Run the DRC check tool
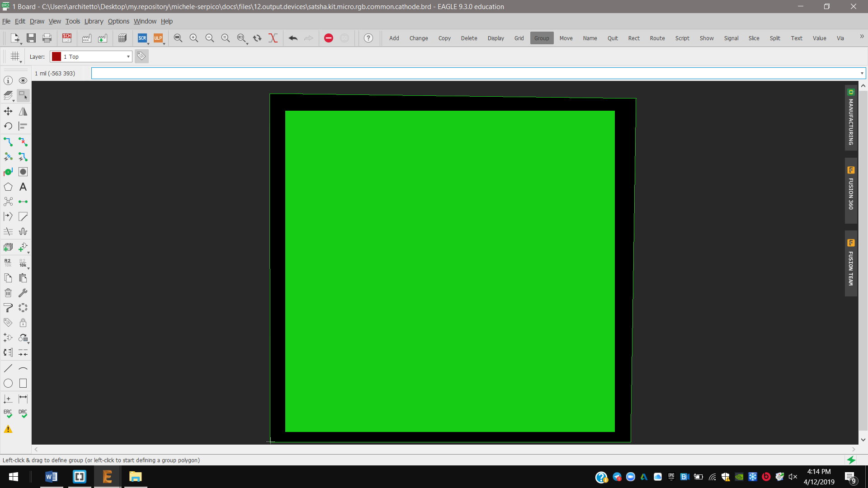The image size is (868, 488). (23, 413)
